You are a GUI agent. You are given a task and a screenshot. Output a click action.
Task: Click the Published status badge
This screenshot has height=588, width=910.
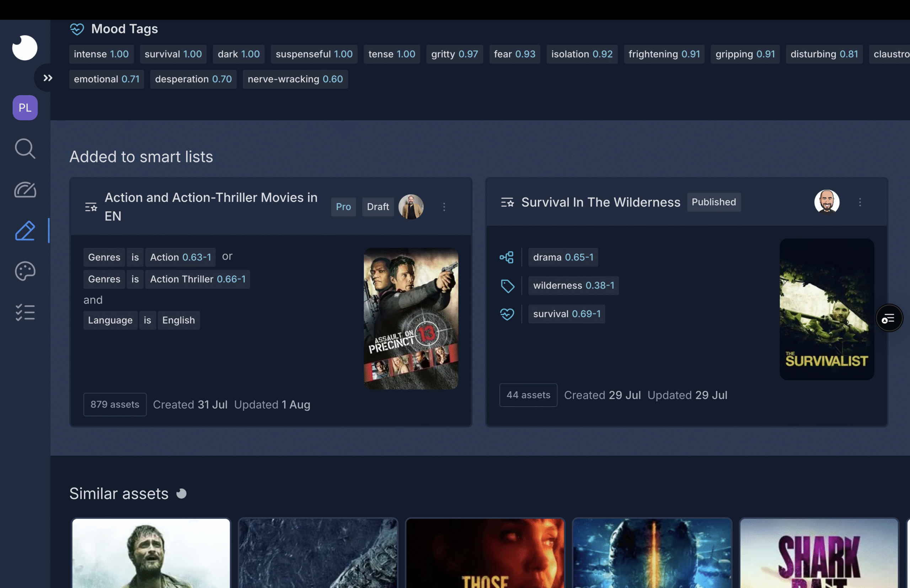pyautogui.click(x=714, y=203)
